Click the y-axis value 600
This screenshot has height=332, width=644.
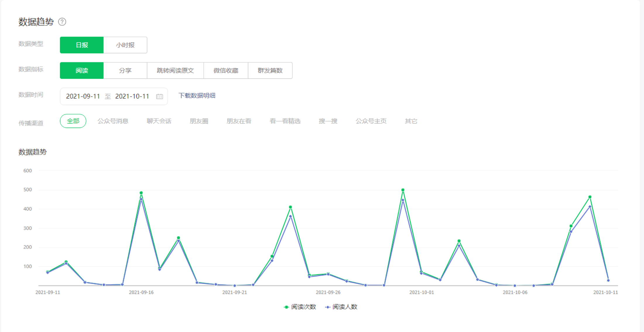[28, 171]
